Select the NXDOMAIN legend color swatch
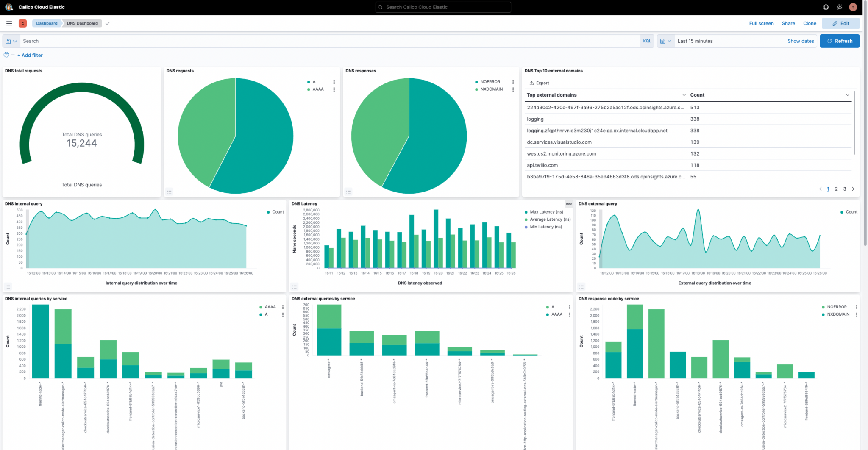The width and height of the screenshot is (868, 450). [x=477, y=89]
